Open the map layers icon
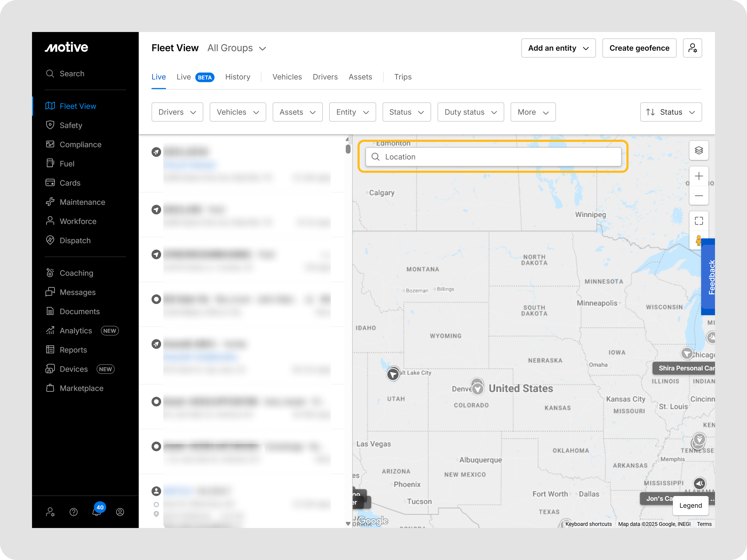Viewport: 747px width, 560px height. pos(698,151)
